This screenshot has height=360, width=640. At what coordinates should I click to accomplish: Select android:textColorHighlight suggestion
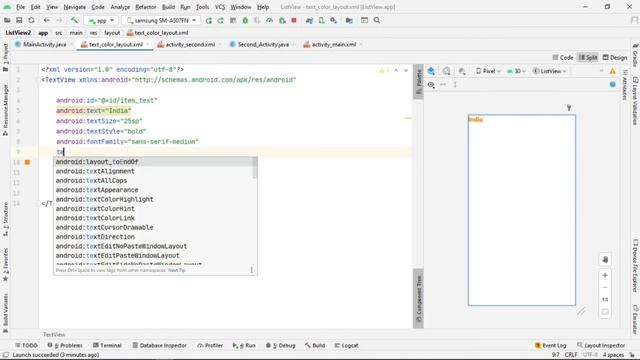pyautogui.click(x=153, y=200)
